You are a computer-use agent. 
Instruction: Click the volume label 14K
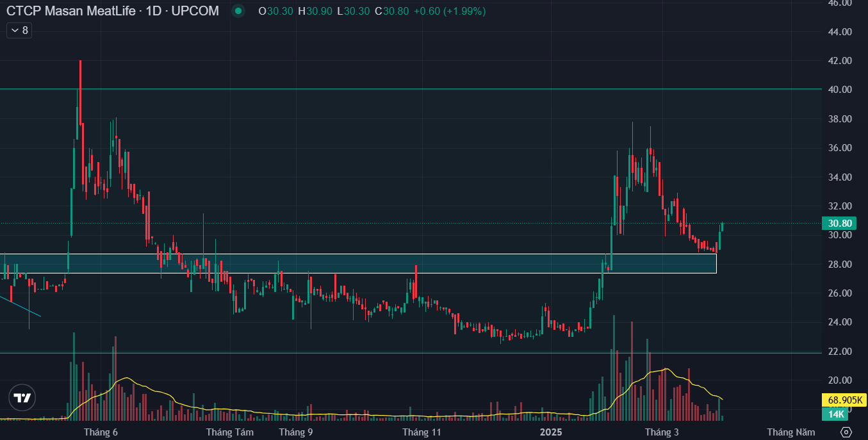tap(836, 414)
